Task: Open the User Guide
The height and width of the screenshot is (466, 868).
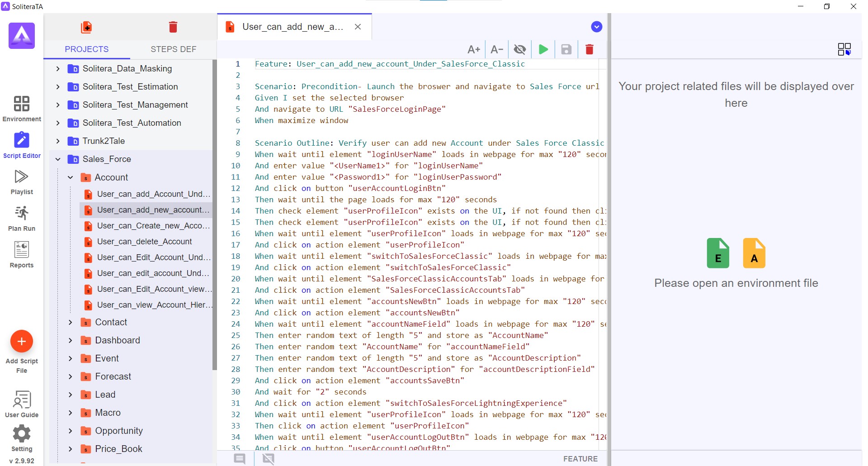Action: [x=22, y=404]
